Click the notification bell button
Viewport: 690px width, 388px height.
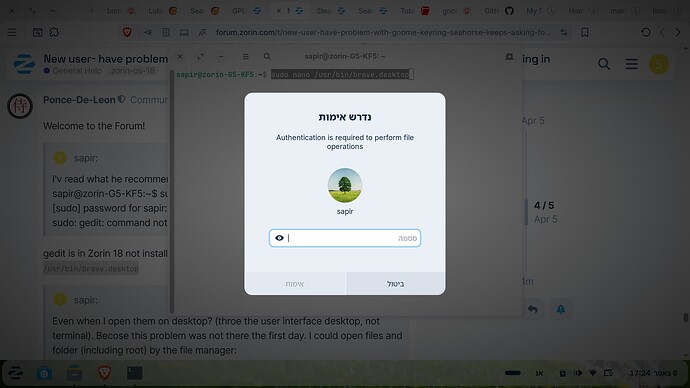tap(561, 309)
